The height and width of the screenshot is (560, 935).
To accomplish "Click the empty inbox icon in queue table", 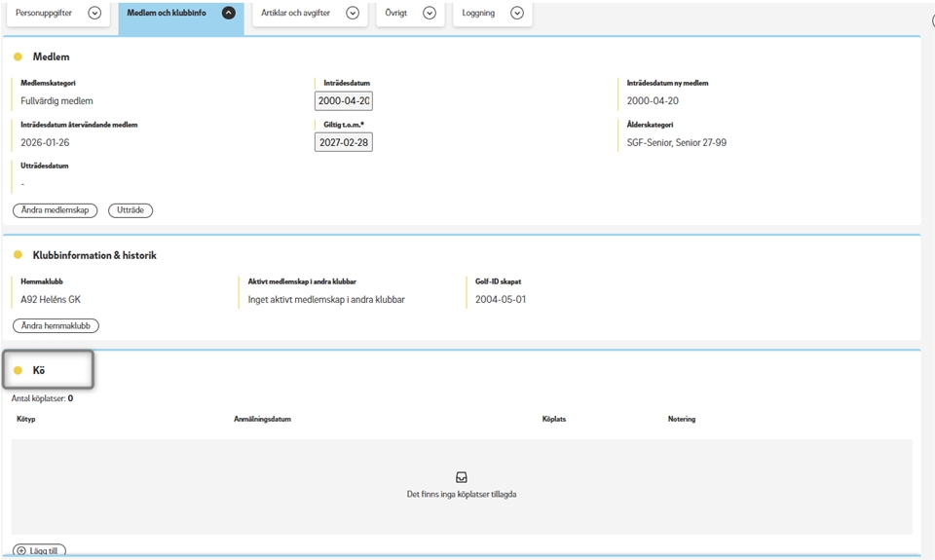I will tap(462, 477).
